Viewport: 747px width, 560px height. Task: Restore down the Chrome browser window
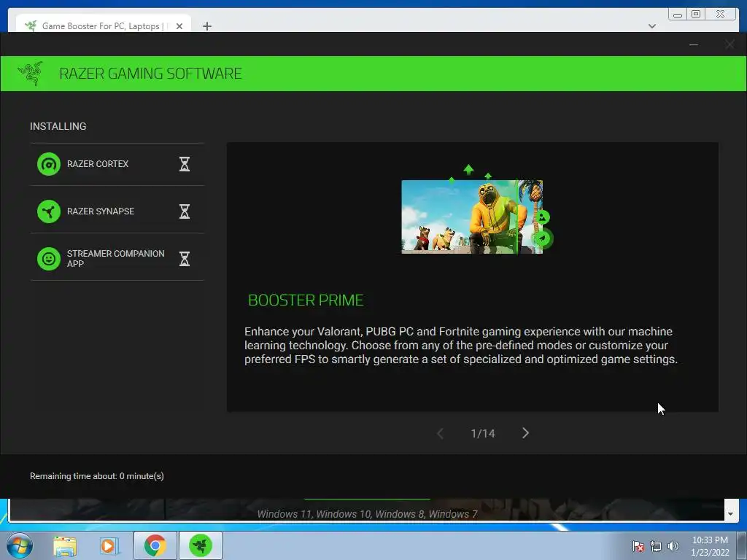(x=696, y=15)
